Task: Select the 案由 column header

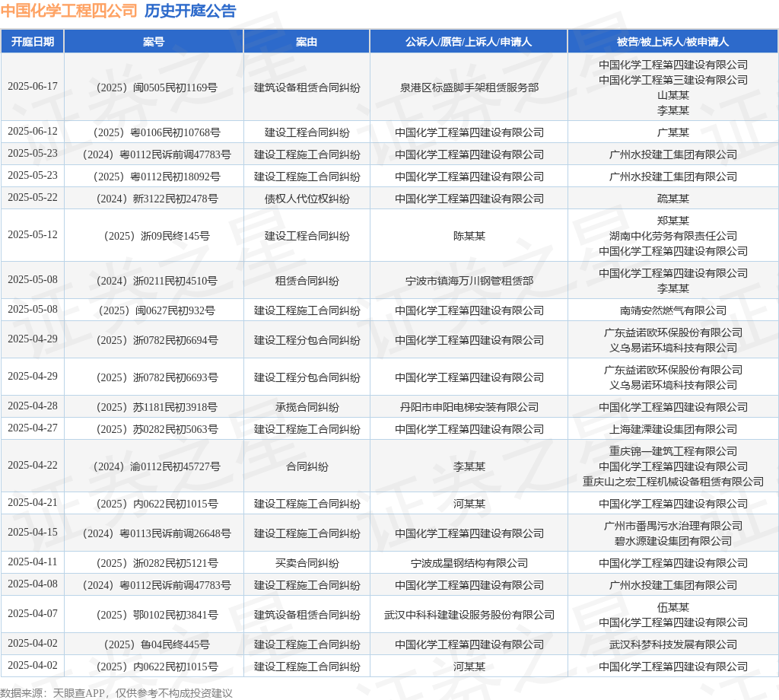Action: pyautogui.click(x=307, y=42)
